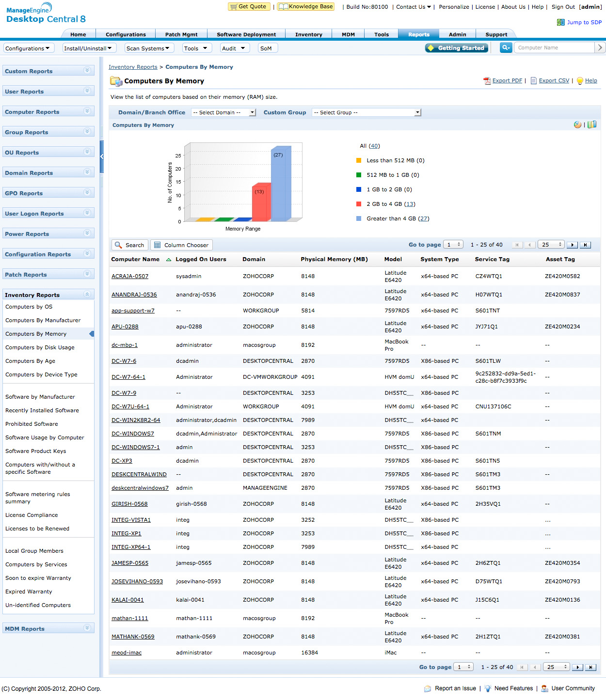Screen dimensions: 606x700
Task: Expand the MDM Reports section
Action: pos(87,628)
